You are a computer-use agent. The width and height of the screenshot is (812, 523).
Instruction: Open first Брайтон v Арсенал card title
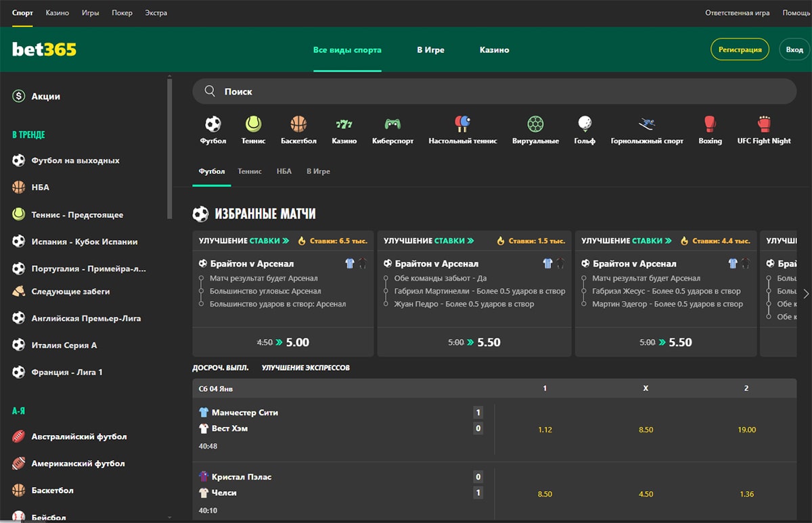click(x=252, y=264)
